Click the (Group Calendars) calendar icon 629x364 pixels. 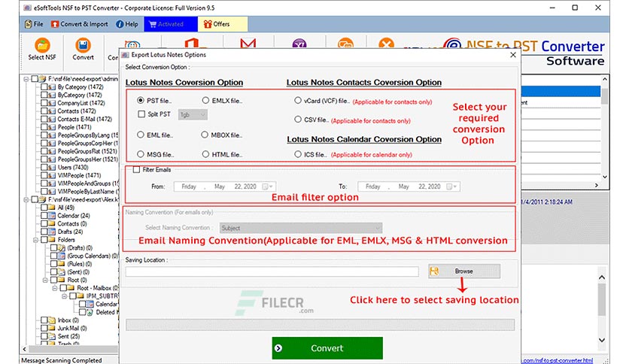61,256
